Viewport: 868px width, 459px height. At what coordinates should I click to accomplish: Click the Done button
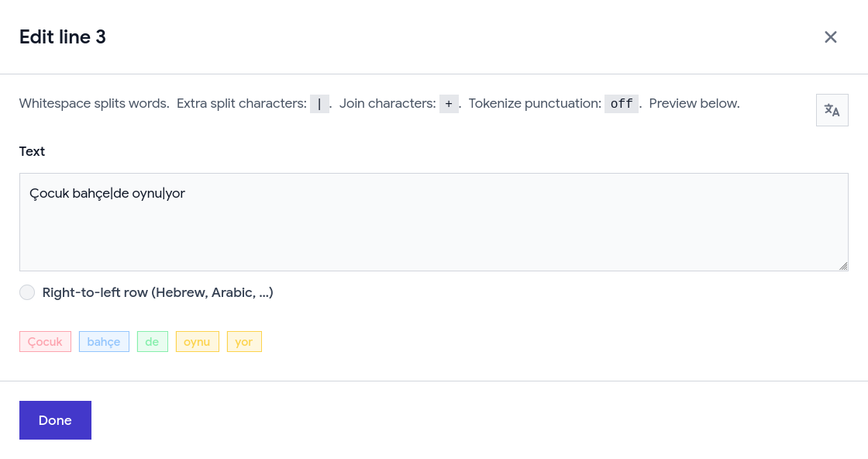55,420
